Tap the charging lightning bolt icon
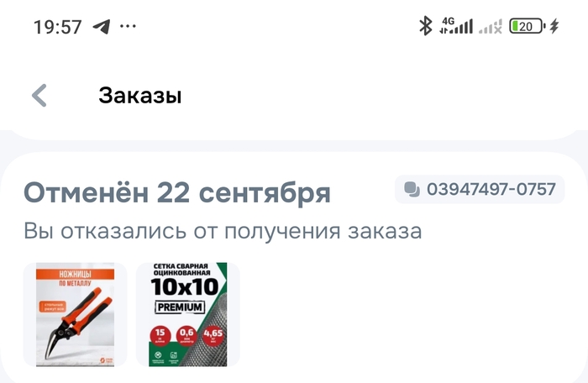This screenshot has height=383, width=588. pos(554,26)
